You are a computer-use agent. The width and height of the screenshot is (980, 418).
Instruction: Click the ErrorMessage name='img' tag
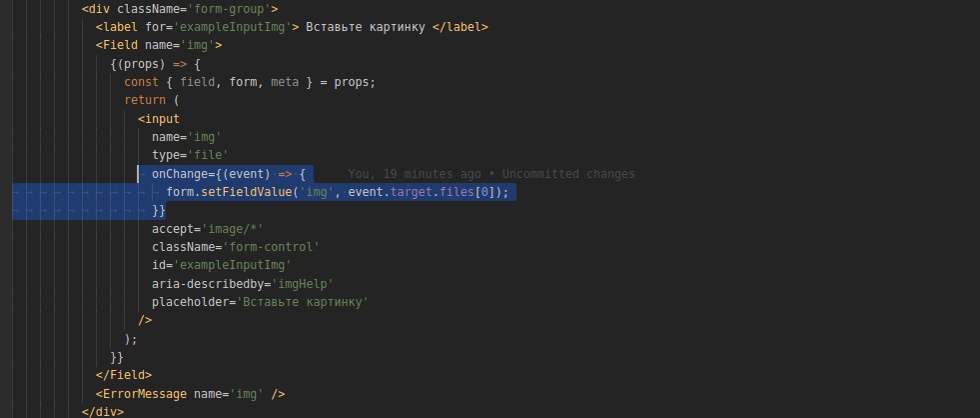[x=191, y=394]
